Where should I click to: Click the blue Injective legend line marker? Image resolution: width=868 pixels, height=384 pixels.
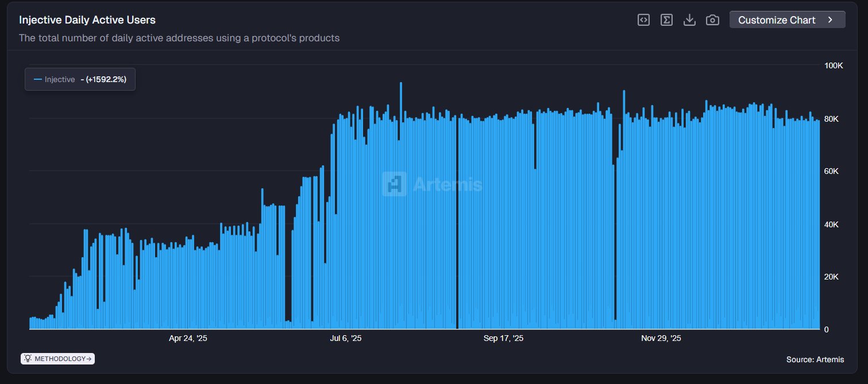click(38, 80)
